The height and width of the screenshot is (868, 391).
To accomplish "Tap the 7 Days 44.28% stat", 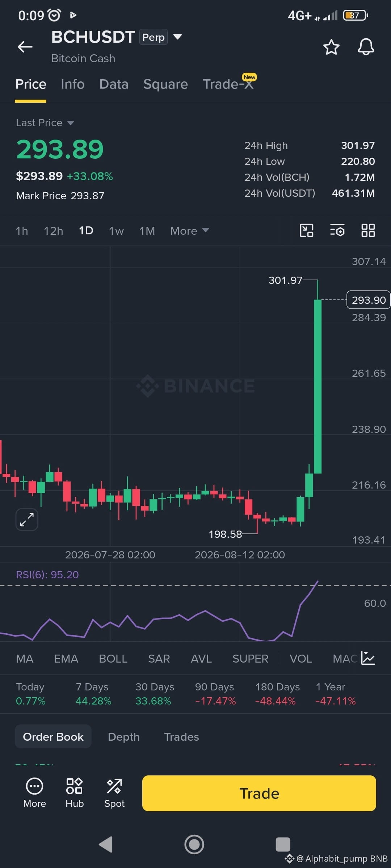I will [x=93, y=694].
